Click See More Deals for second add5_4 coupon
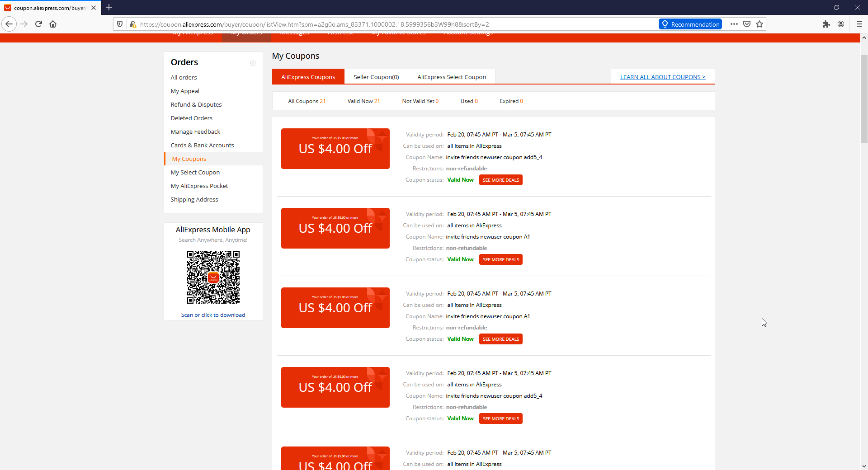Viewport: 868px width, 470px height. 501,418
